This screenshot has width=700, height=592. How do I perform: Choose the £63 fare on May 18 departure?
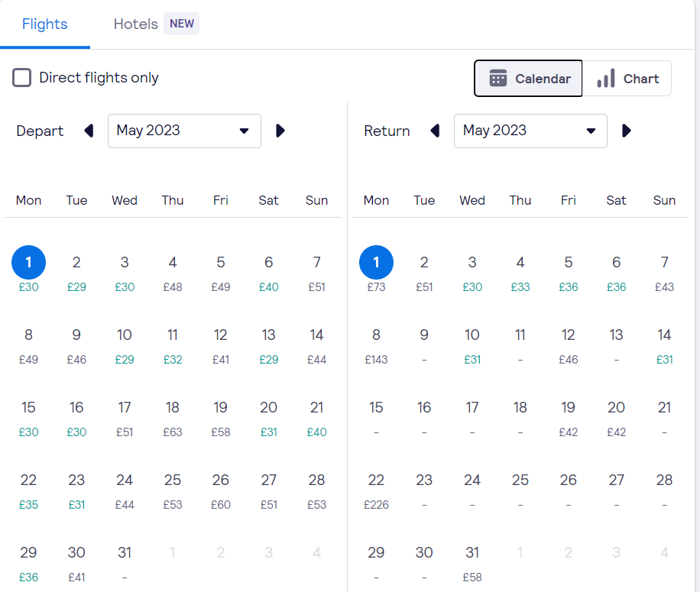point(172,418)
